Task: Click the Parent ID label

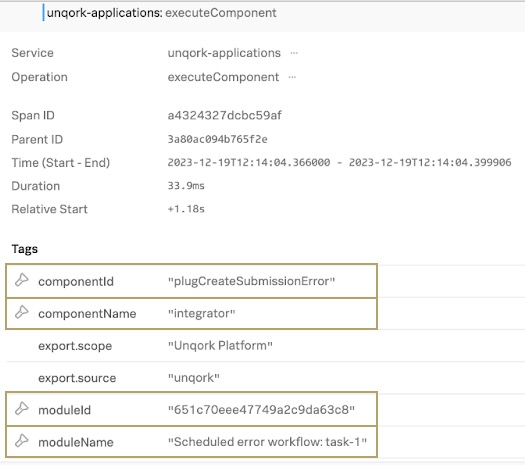Action: point(37,139)
